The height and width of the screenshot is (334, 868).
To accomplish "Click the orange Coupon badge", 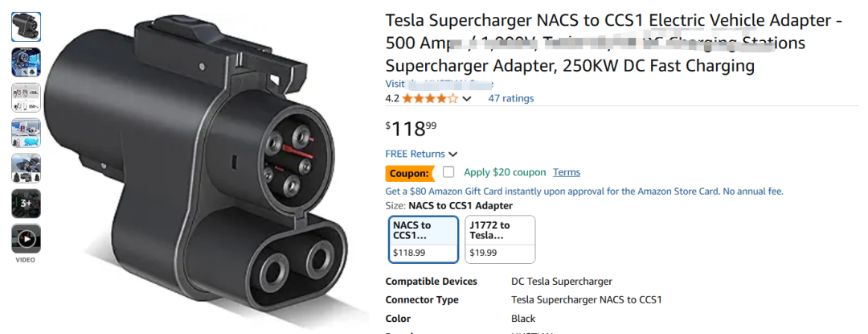I will click(409, 173).
